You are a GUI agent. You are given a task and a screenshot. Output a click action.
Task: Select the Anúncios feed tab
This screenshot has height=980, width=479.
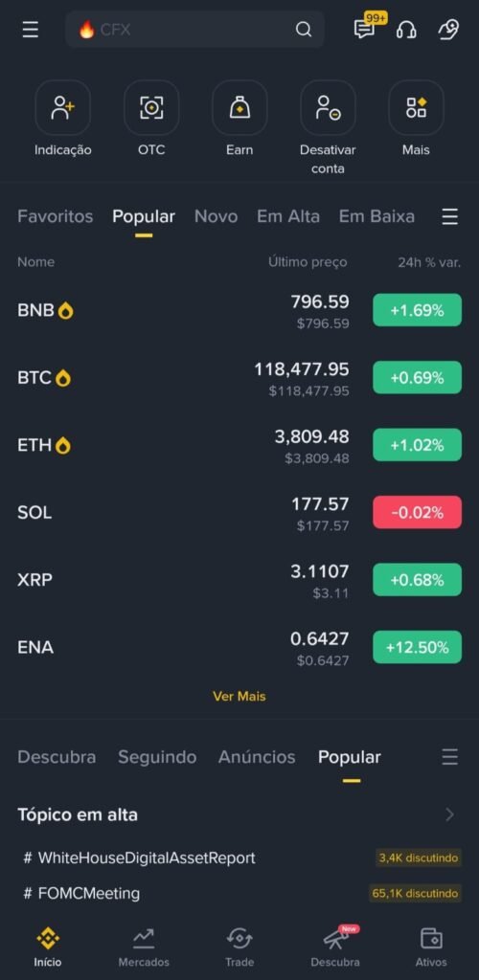257,757
